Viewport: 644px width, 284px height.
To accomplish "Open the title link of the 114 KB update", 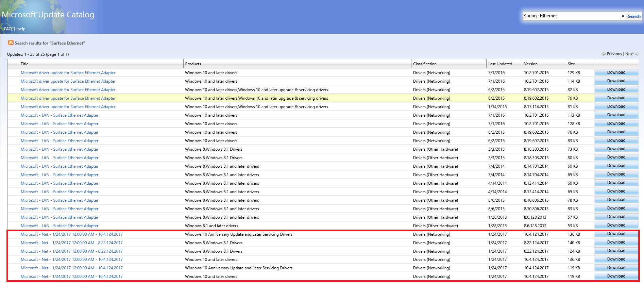I will pyautogui.click(x=68, y=81).
